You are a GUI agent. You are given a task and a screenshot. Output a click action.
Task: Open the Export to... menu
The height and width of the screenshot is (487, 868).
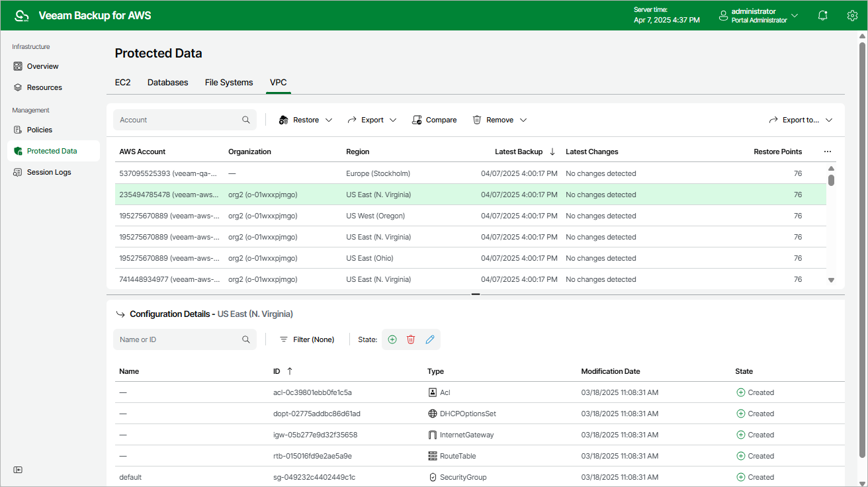[801, 120]
